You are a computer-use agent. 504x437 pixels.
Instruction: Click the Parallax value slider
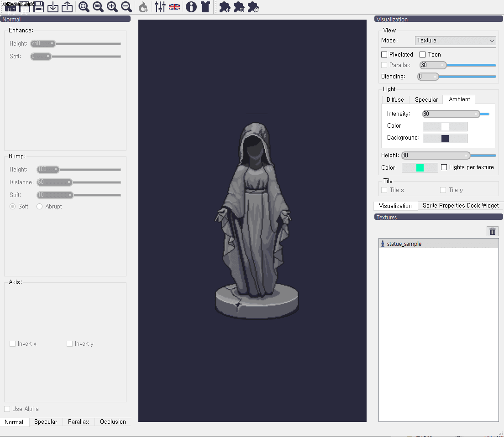point(458,65)
